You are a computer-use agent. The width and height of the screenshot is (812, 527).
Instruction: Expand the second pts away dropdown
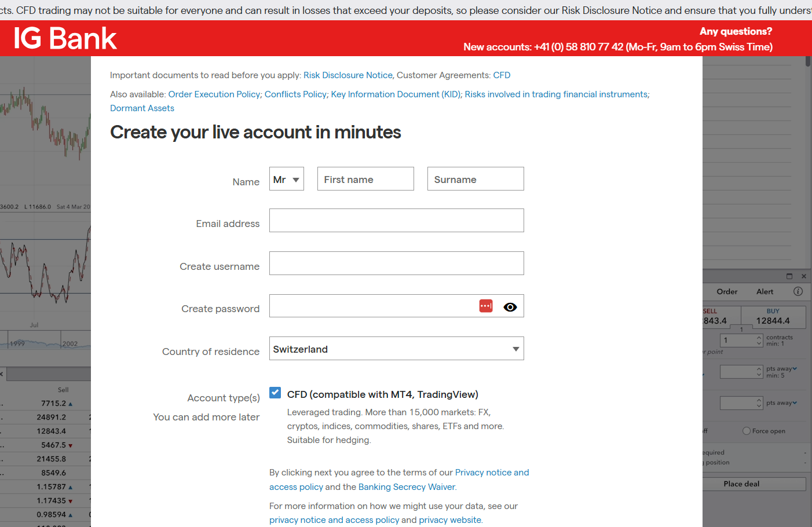(795, 402)
